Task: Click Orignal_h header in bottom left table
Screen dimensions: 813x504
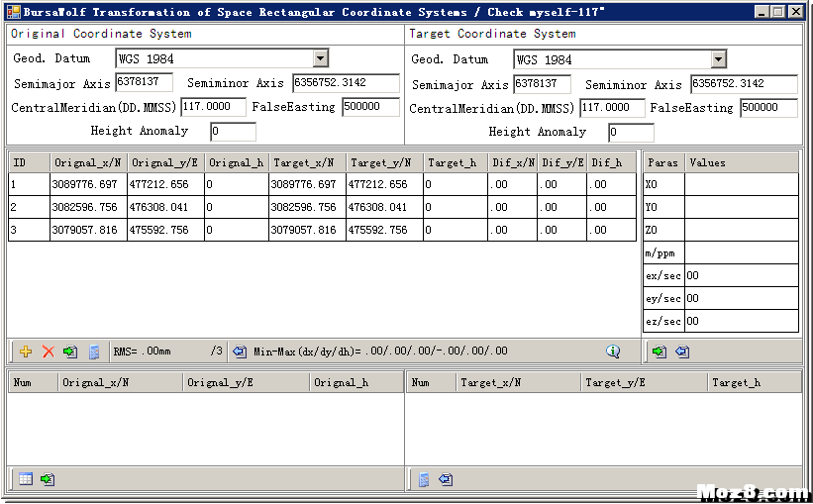Action: 356,382
